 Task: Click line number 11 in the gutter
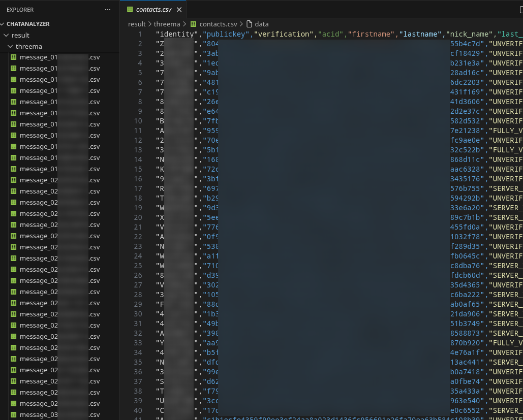pos(139,131)
